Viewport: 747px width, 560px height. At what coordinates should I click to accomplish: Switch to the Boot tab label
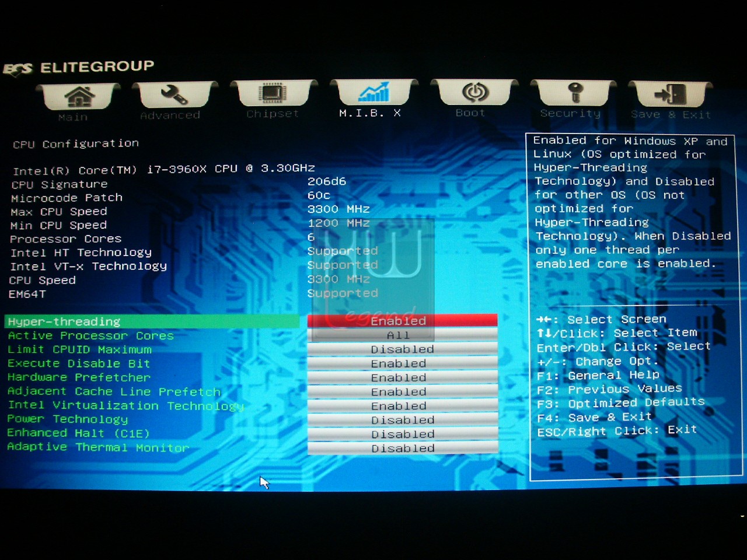coord(470,113)
